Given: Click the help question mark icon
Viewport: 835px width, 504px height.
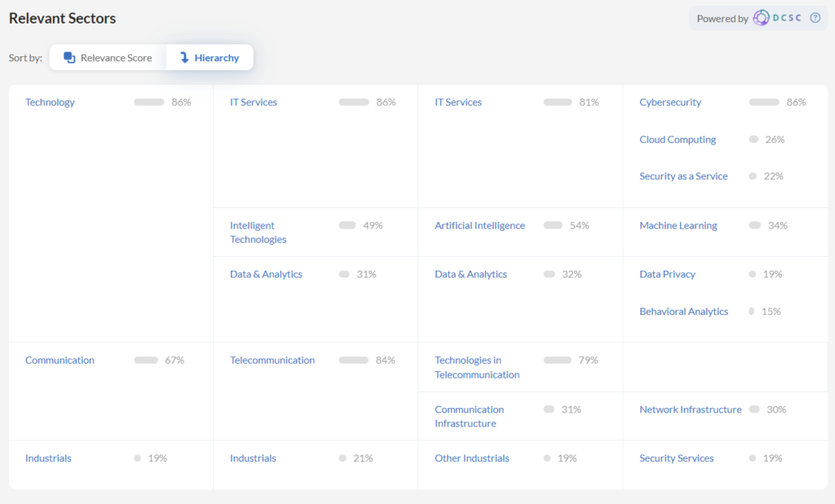Looking at the screenshot, I should tap(815, 18).
